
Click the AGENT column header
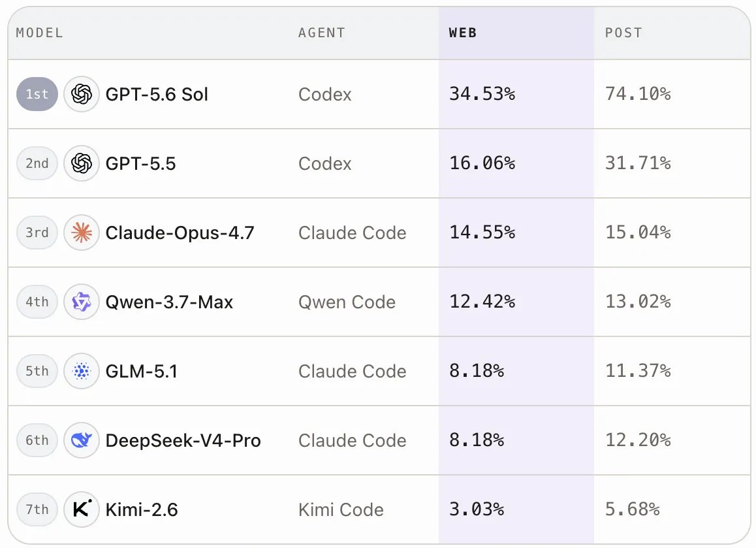pyautogui.click(x=322, y=33)
